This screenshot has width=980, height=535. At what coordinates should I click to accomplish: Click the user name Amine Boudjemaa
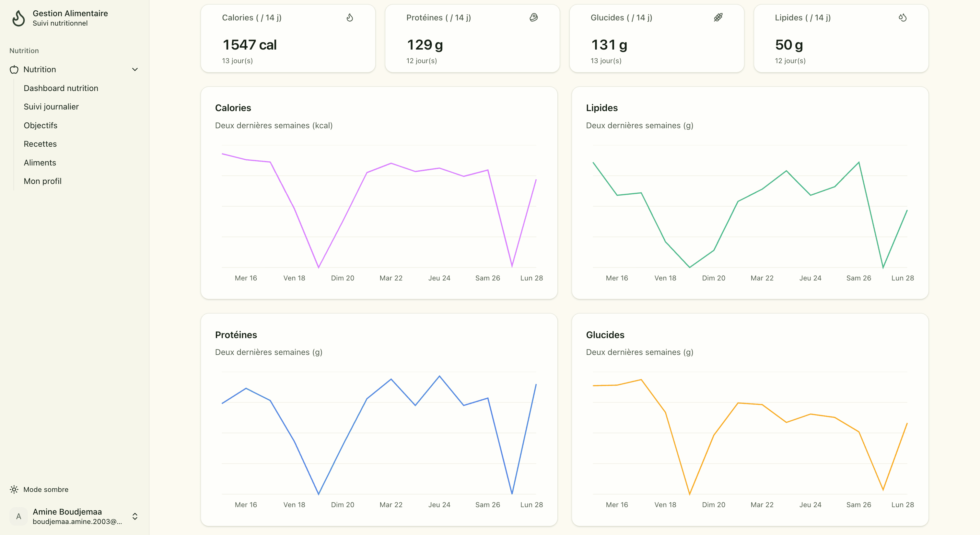[67, 512]
